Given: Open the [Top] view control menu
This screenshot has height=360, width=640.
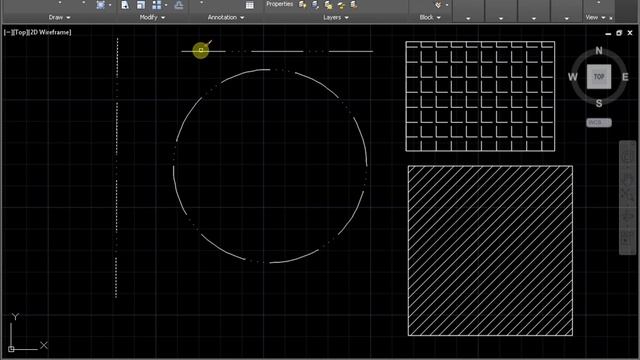Looking at the screenshot, I should pos(20,32).
